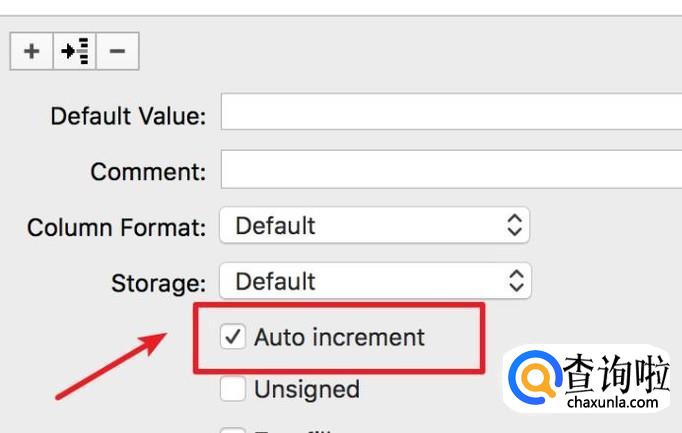
Task: Click the Column Format dropdown arrows
Action: tap(514, 226)
